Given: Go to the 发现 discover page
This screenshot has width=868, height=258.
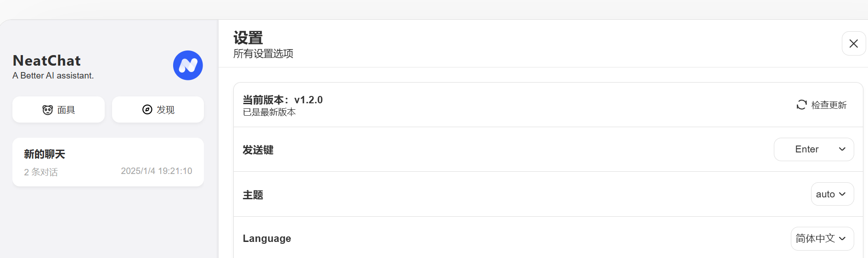Looking at the screenshot, I should tap(158, 109).
